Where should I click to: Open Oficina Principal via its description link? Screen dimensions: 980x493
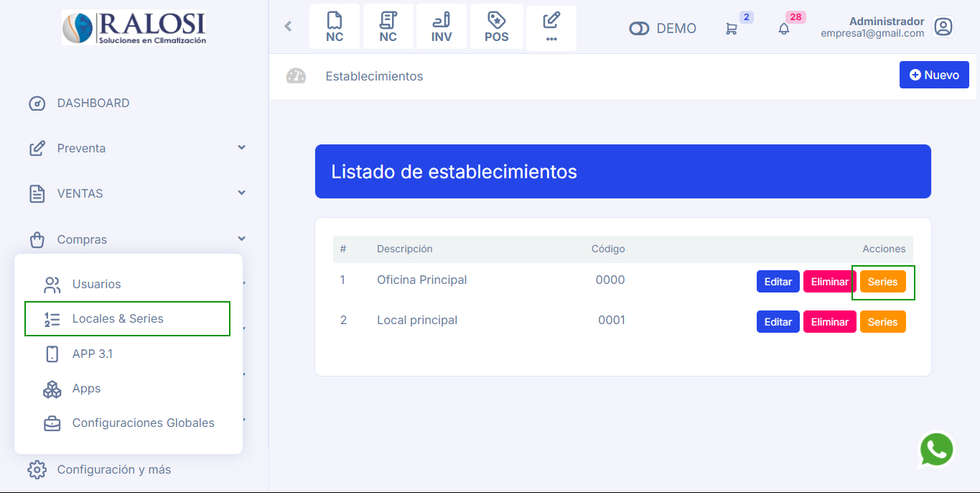click(421, 280)
